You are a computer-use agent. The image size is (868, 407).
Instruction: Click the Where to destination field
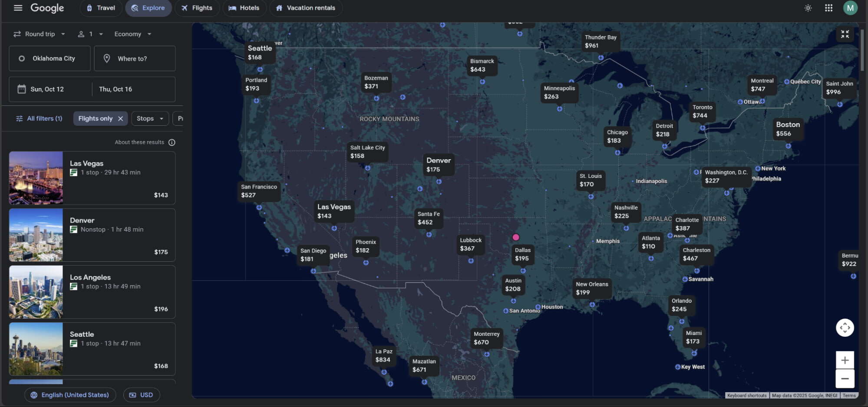[x=135, y=58]
